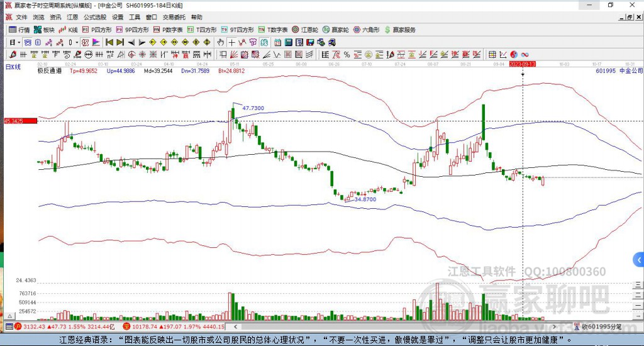The image size is (644, 346).
Task: Click the blue-red infinity loop icon
Action: coord(525,54)
